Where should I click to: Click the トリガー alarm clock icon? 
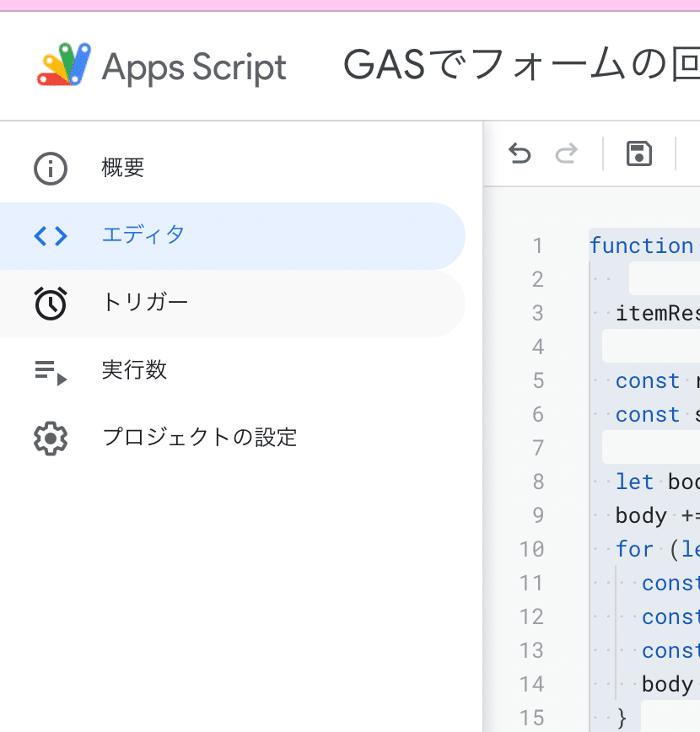point(51,304)
